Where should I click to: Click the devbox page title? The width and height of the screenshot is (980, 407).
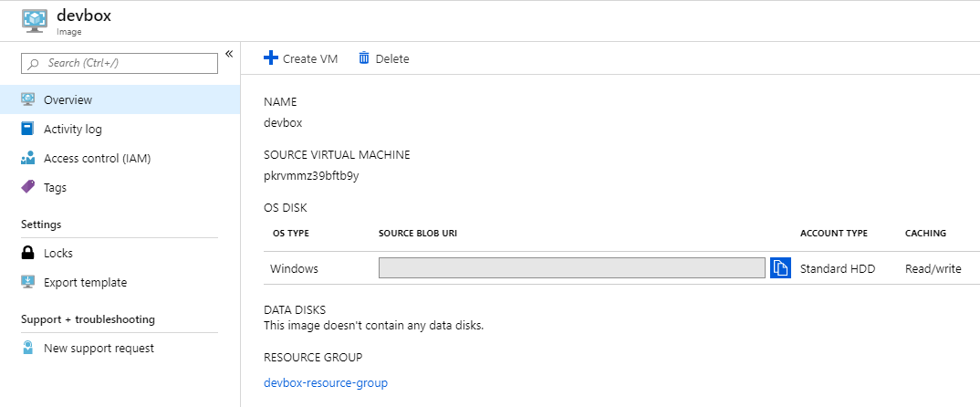(84, 15)
